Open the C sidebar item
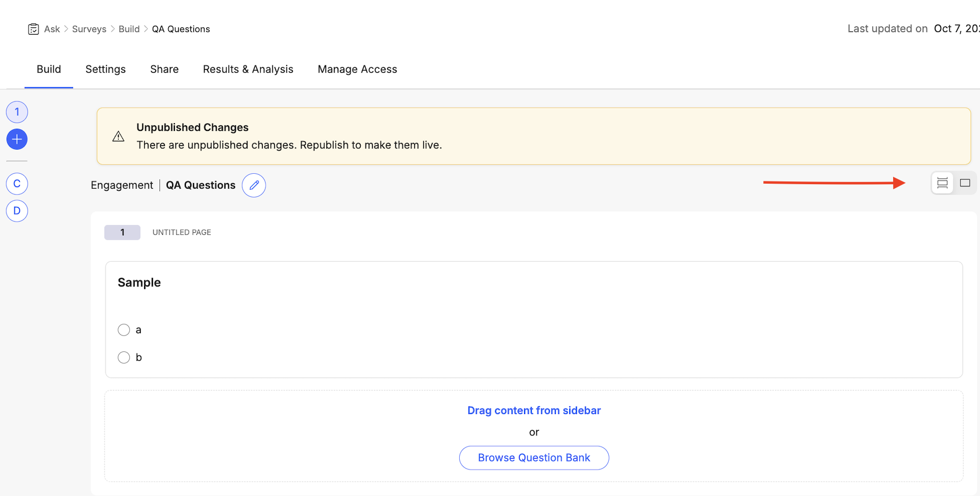 pyautogui.click(x=17, y=184)
